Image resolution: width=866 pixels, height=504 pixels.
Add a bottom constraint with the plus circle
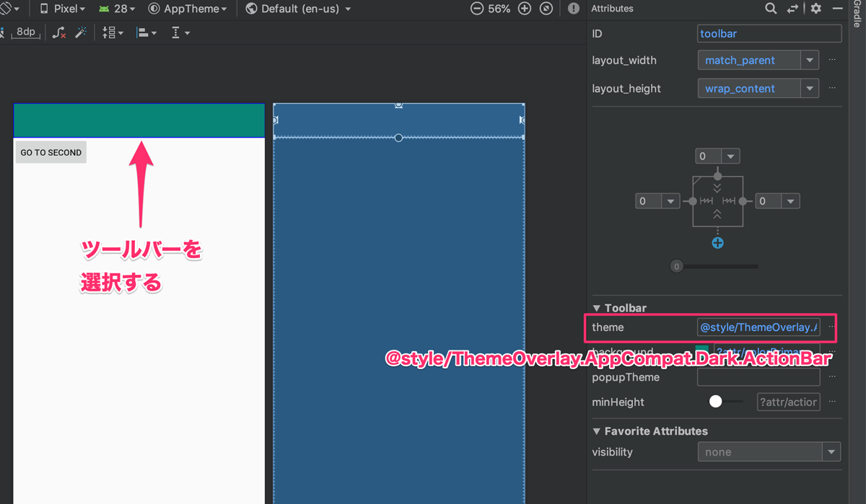pos(717,243)
